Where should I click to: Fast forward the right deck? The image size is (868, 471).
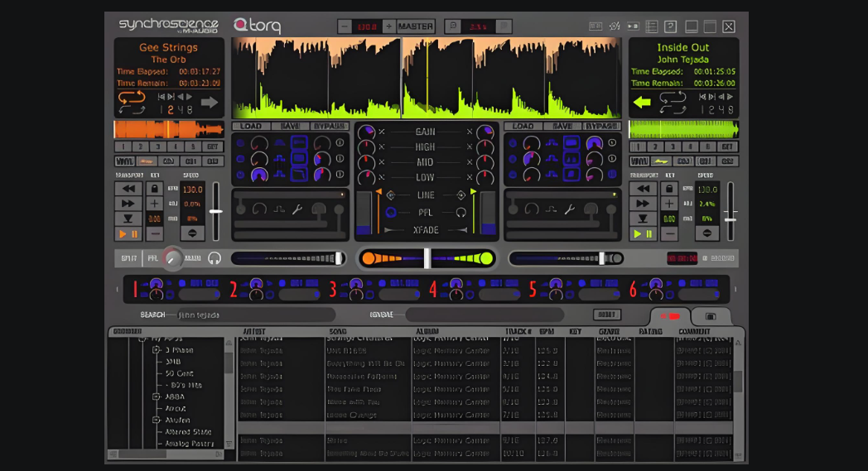[644, 204]
